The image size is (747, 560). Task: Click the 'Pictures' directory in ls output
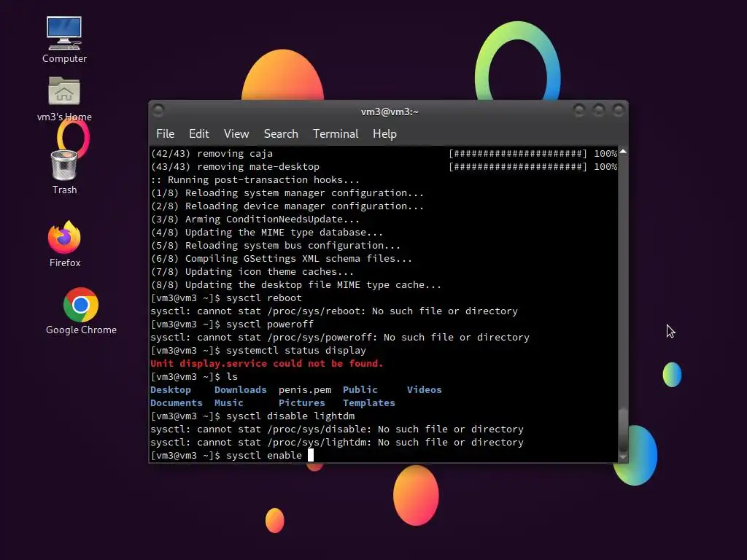pos(302,402)
